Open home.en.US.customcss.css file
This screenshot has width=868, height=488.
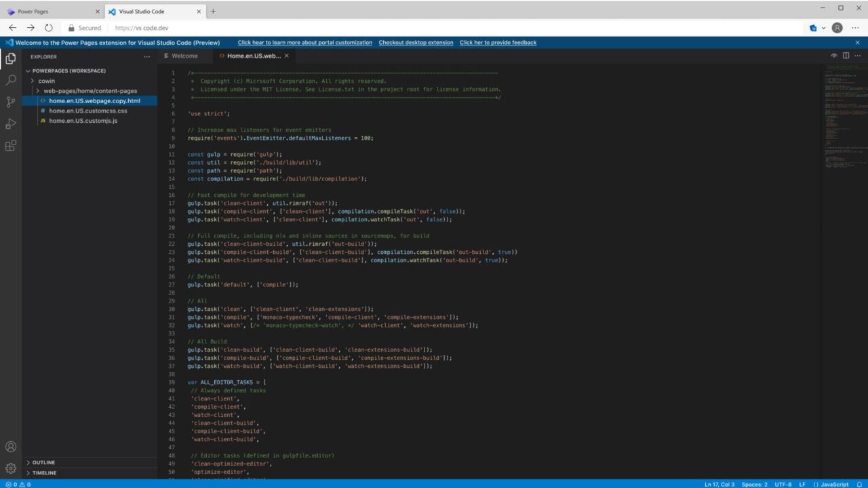coord(87,111)
